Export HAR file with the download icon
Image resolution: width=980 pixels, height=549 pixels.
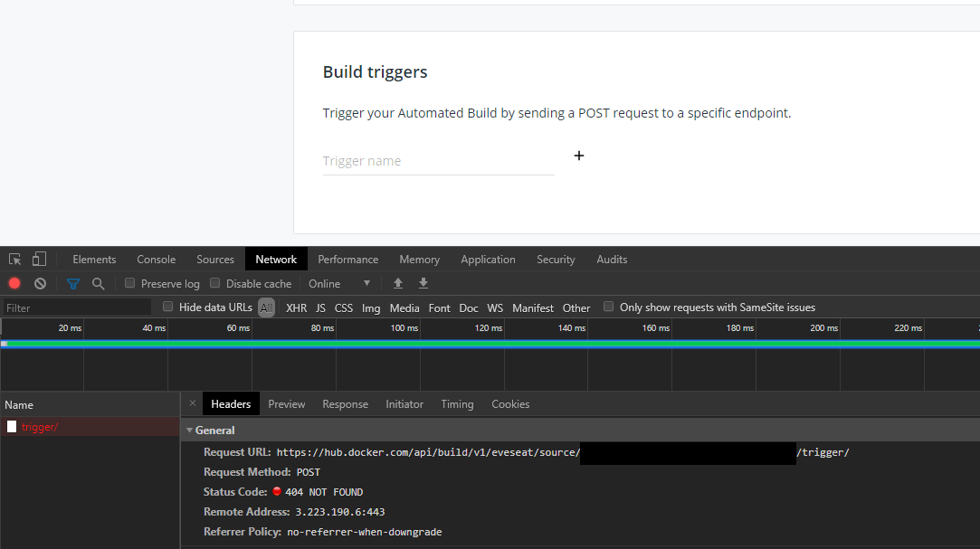(x=423, y=283)
